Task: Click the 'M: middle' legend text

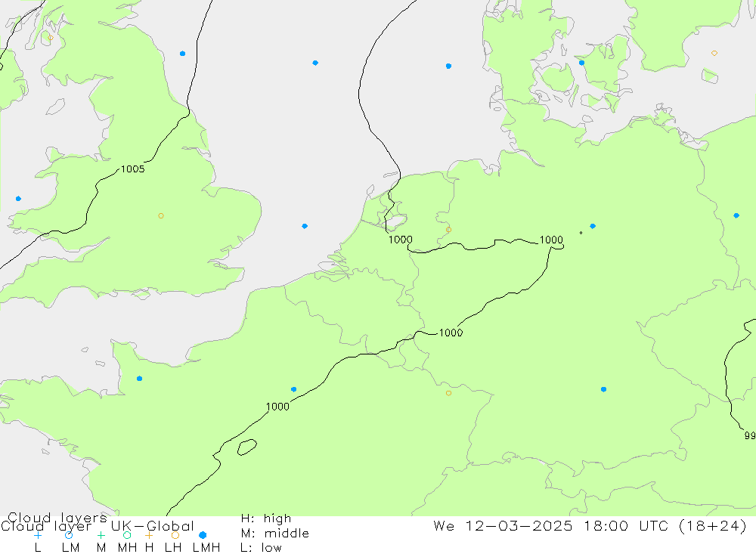Action: 275,534
